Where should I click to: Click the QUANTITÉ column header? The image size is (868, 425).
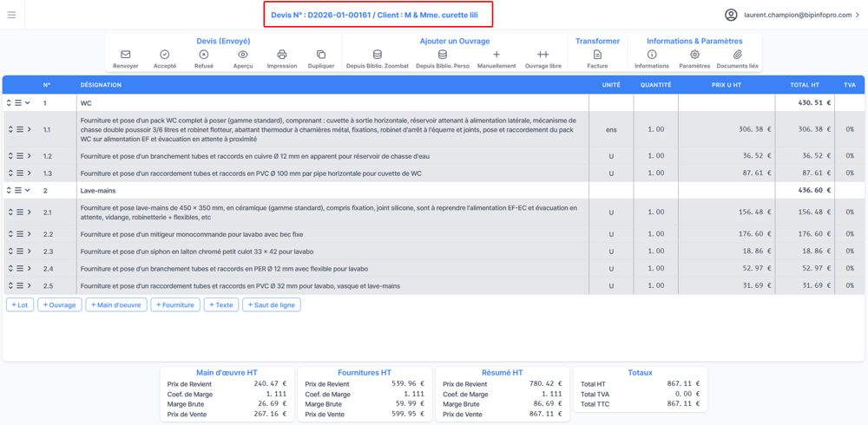(x=655, y=85)
